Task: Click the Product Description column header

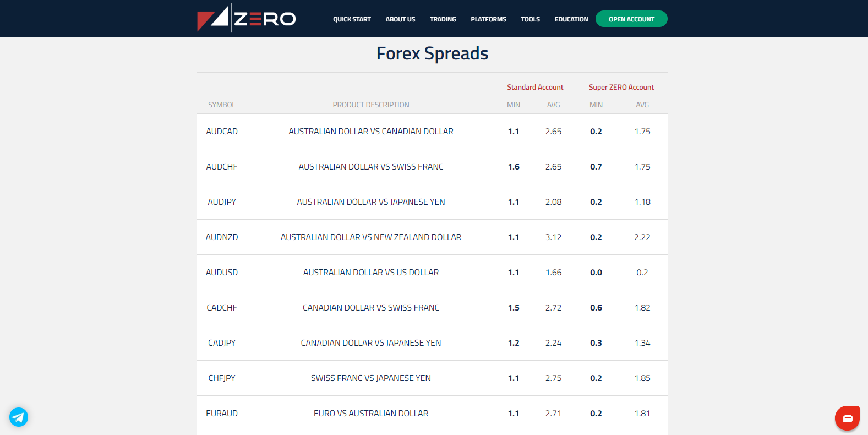Action: click(370, 105)
